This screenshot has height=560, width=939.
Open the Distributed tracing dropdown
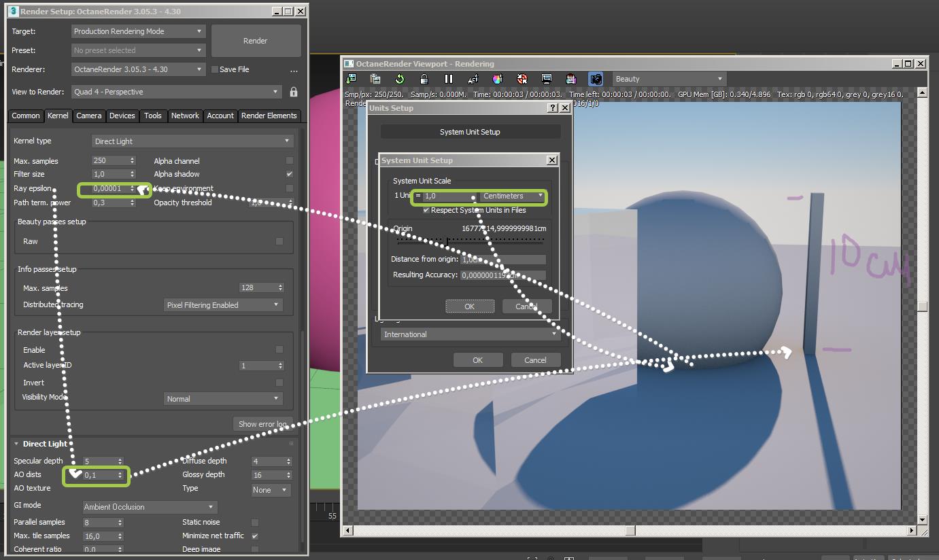pyautogui.click(x=224, y=305)
